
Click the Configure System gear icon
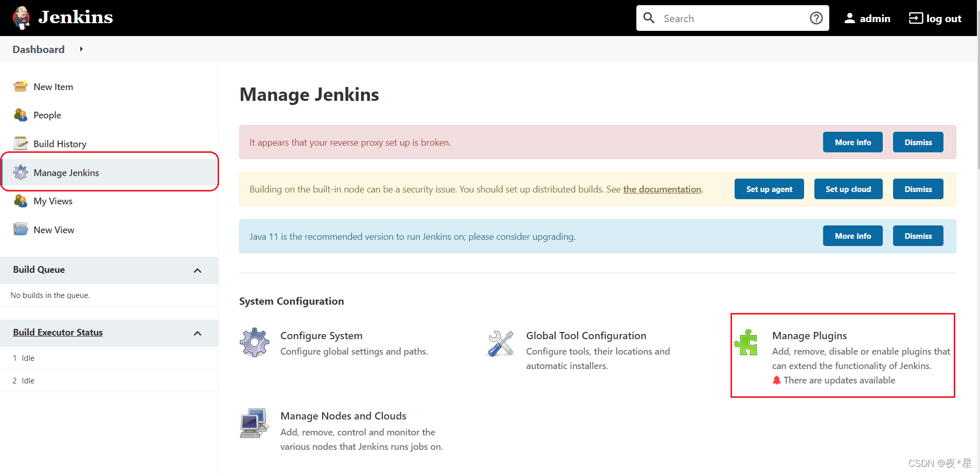coord(255,343)
